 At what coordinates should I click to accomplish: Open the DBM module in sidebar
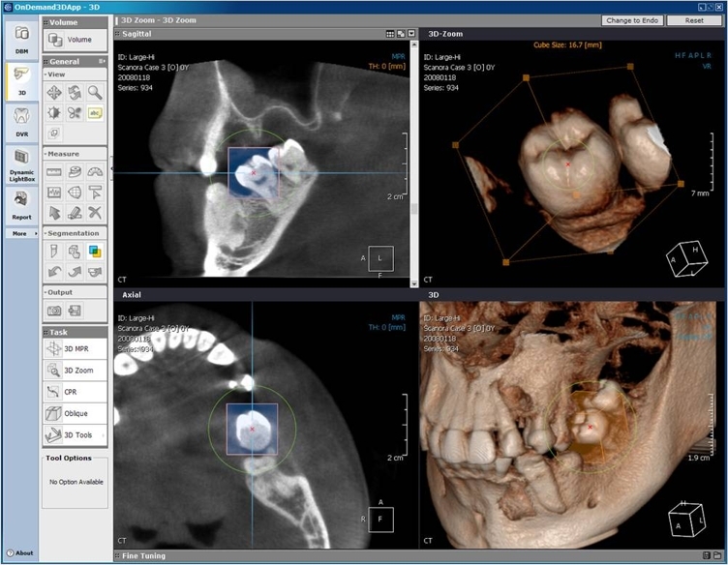(x=22, y=39)
